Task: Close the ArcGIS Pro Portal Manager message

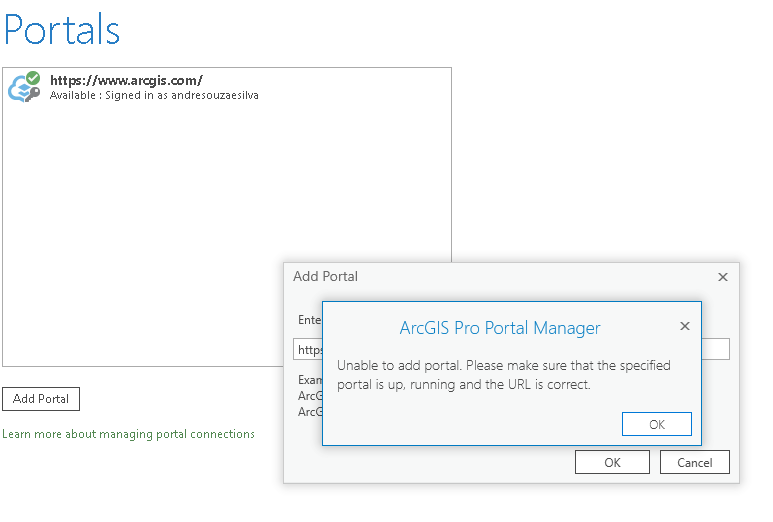Action: [x=685, y=326]
